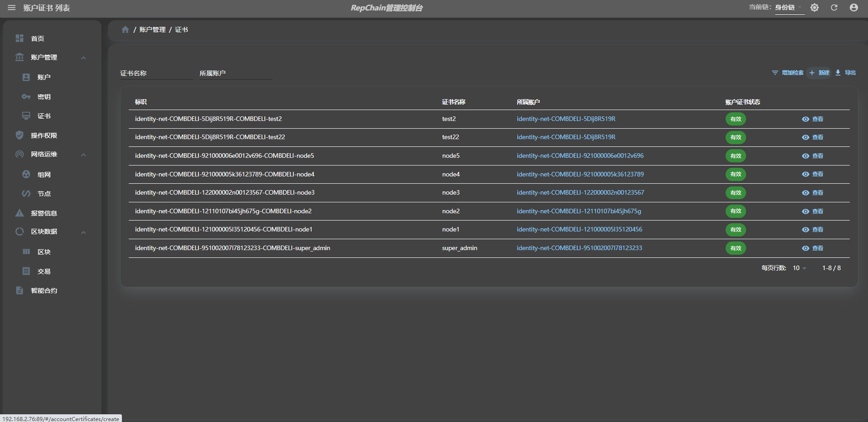Click the 密钥 key icon in sidebar
The height and width of the screenshot is (422, 868).
point(26,96)
